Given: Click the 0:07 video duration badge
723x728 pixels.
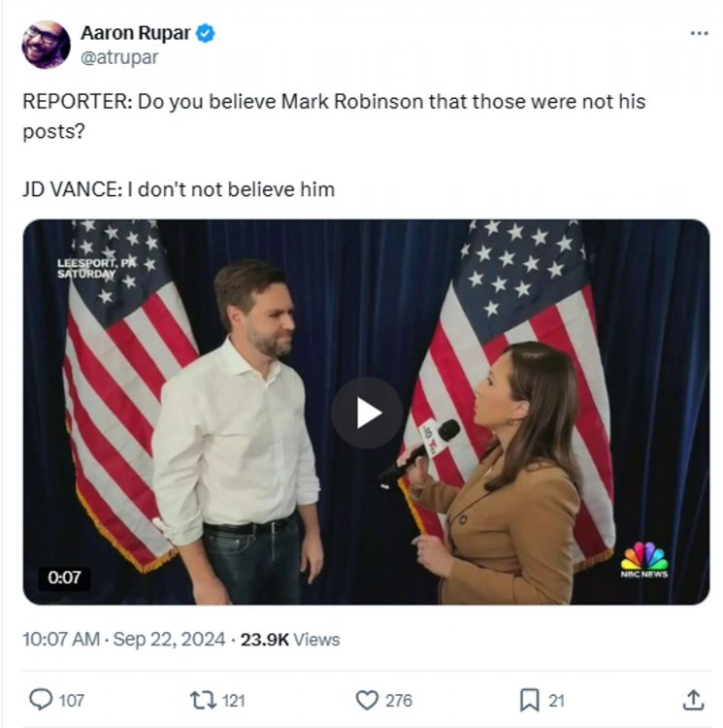Looking at the screenshot, I should [x=65, y=578].
